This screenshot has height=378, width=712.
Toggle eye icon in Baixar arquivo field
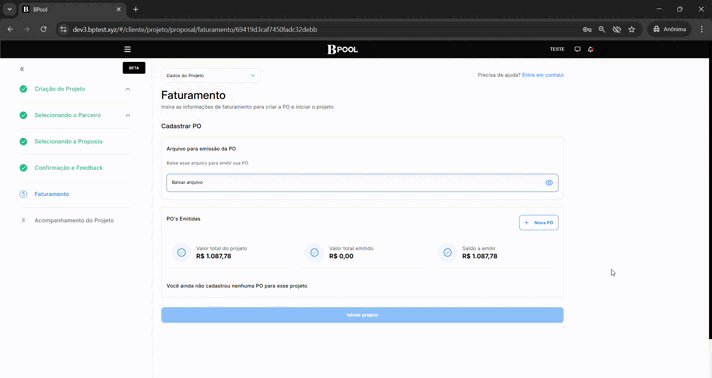549,183
